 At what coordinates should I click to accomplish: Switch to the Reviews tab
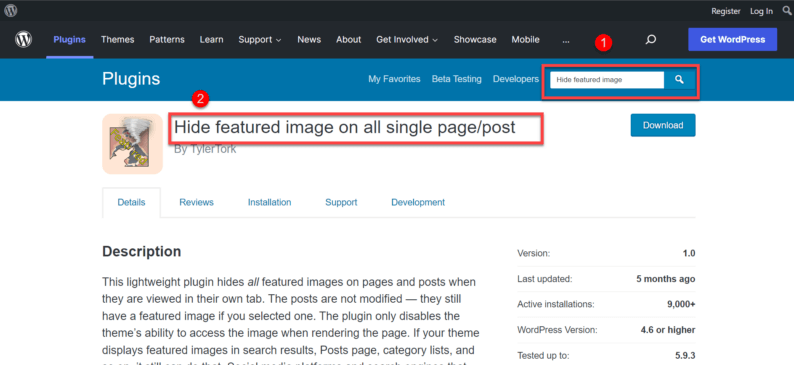point(196,202)
